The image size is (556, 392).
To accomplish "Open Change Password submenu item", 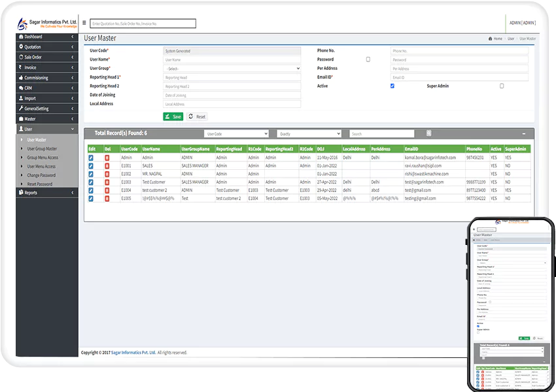I will pyautogui.click(x=41, y=175).
